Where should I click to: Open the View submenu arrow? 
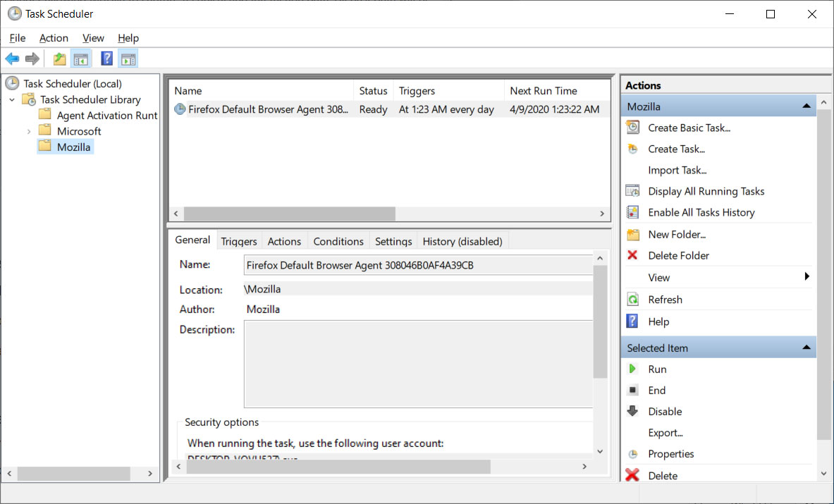point(807,276)
